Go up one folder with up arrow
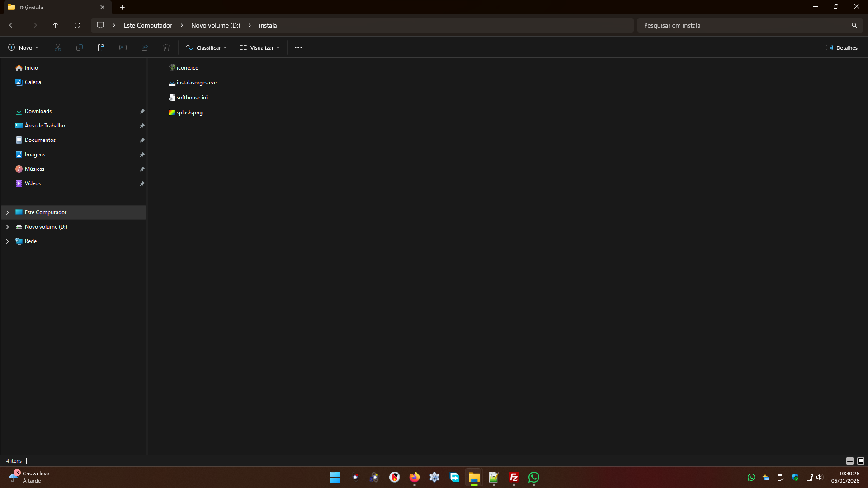The width and height of the screenshot is (868, 488). coord(56,25)
